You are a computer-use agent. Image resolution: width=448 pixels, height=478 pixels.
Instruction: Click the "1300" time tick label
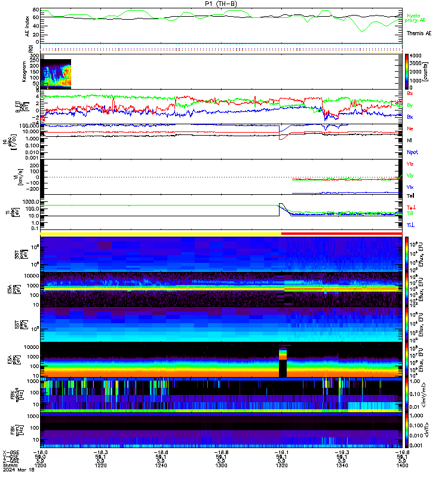click(x=221, y=465)
